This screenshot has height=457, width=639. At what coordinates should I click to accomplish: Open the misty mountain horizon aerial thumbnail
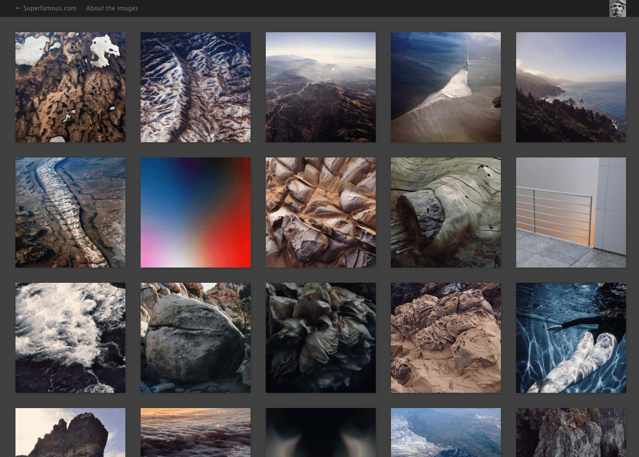click(x=321, y=87)
